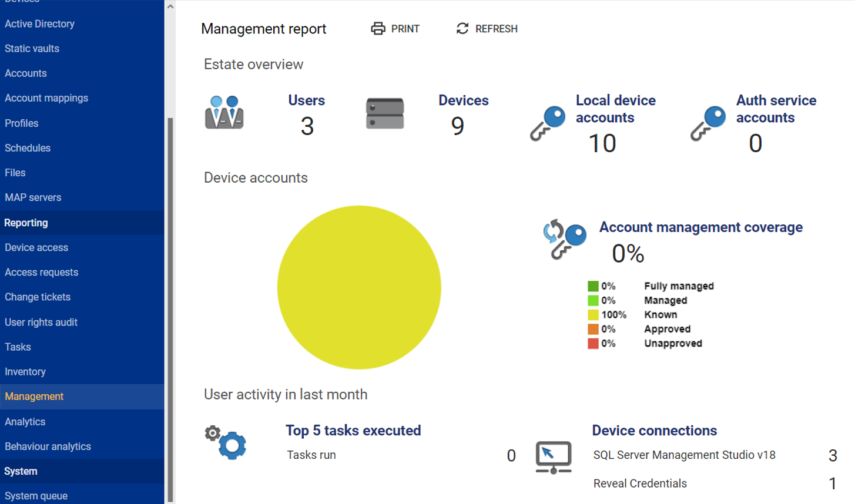Click the Refresh icon
This screenshot has width=855, height=504.
(x=462, y=27)
